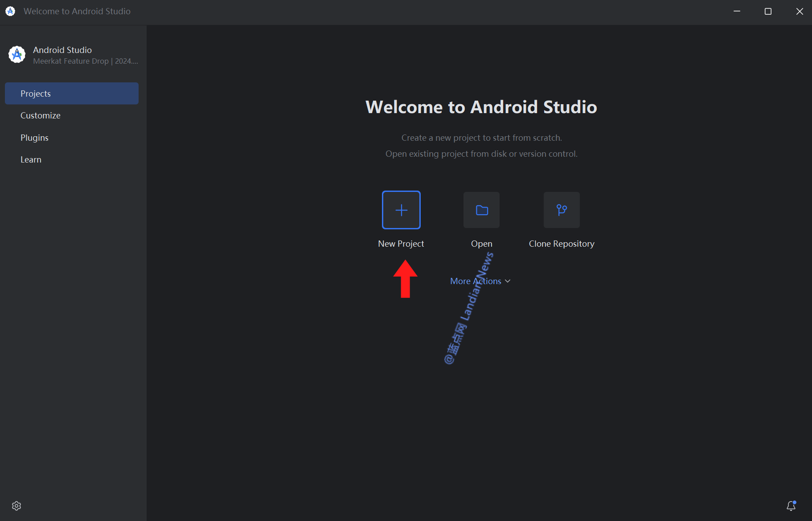Open the Plugins tab
The image size is (812, 521).
click(35, 138)
